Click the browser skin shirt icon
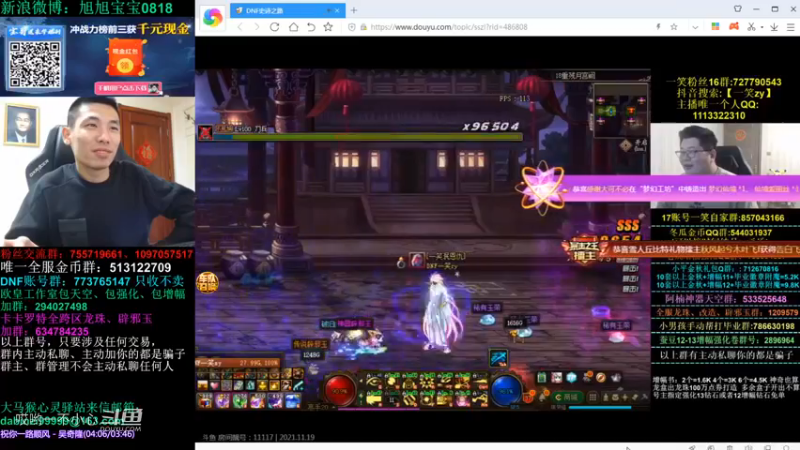Screen dimensions: 800x450 (x=738, y=9)
